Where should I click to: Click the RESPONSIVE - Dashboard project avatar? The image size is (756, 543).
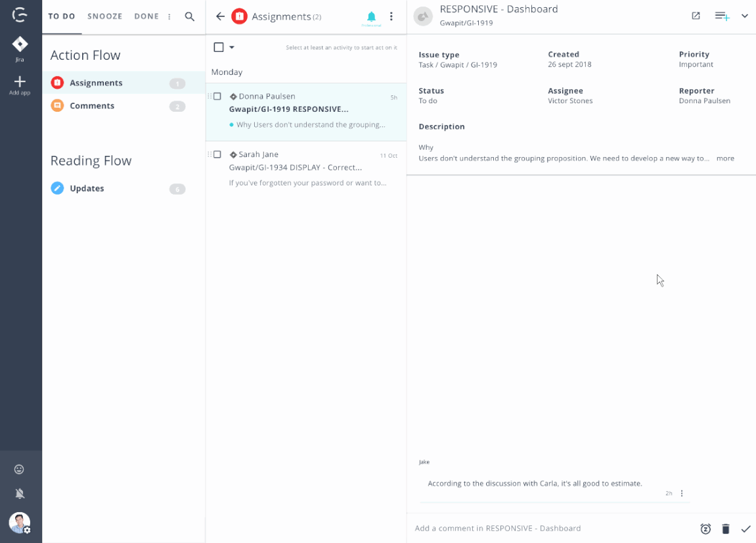click(x=423, y=16)
